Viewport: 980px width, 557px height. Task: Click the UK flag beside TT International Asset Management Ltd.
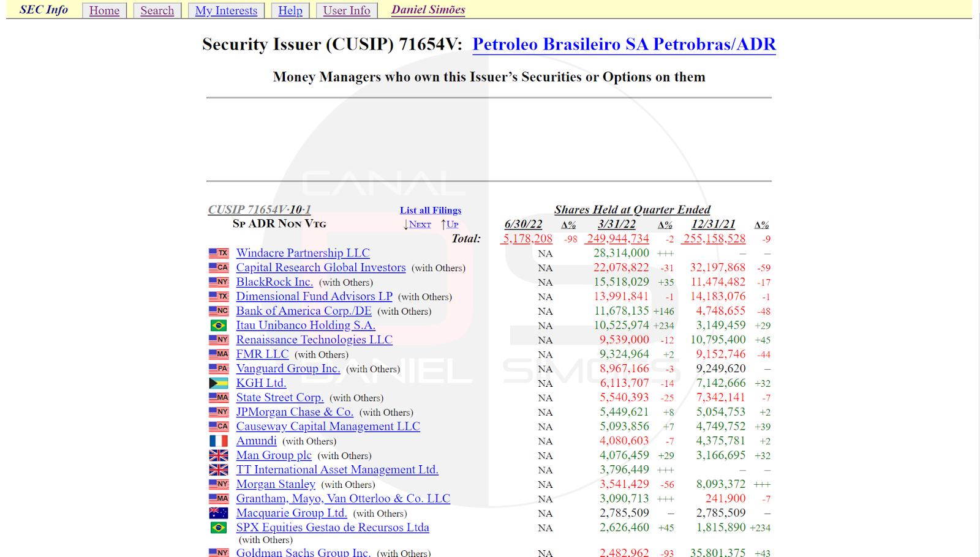coord(219,469)
